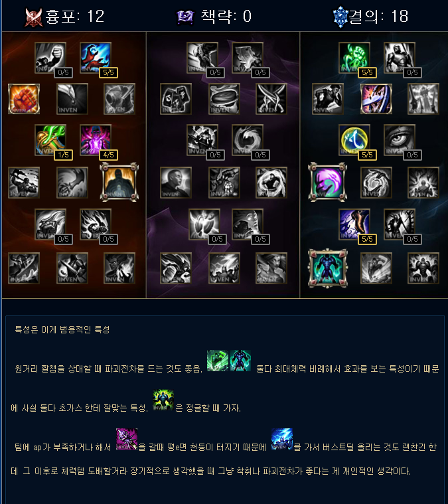Select the orange glowing fist mastery icon
This screenshot has width=448, height=504.
tap(24, 99)
